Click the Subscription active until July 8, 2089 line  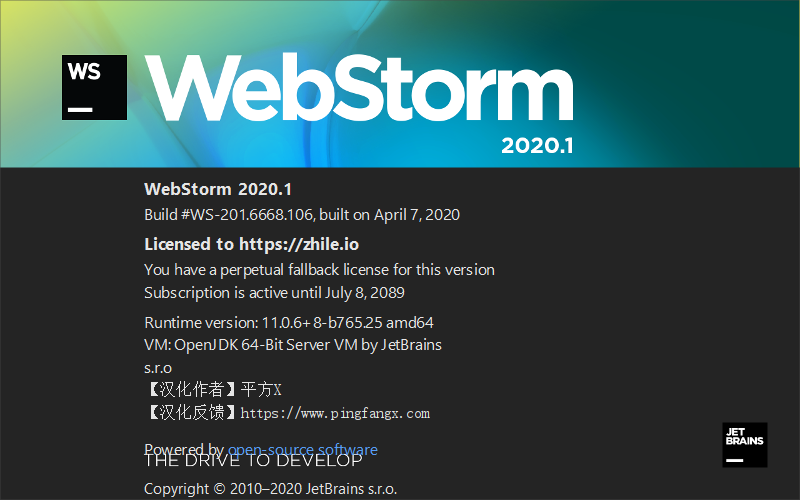click(274, 292)
